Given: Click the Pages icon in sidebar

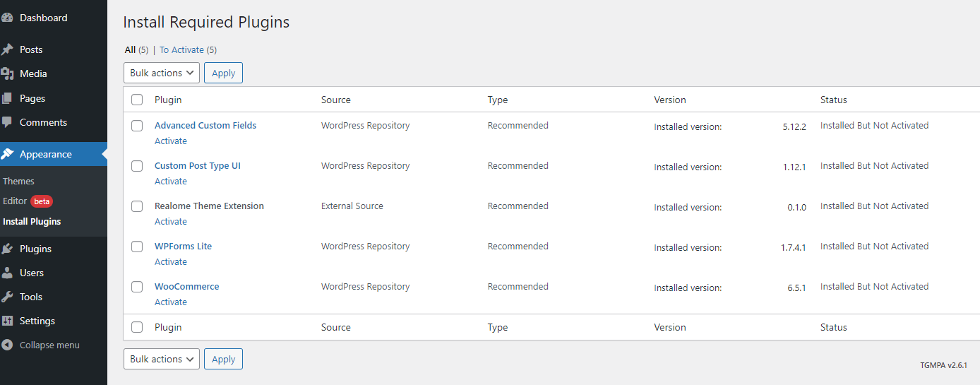Looking at the screenshot, I should click(7, 98).
